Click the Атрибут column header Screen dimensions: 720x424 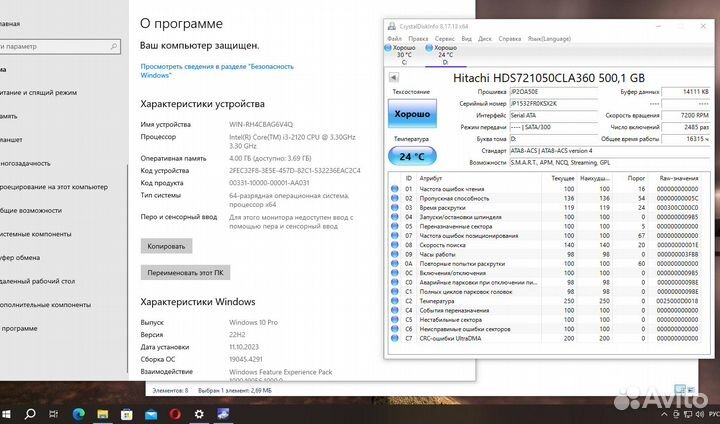click(x=431, y=178)
